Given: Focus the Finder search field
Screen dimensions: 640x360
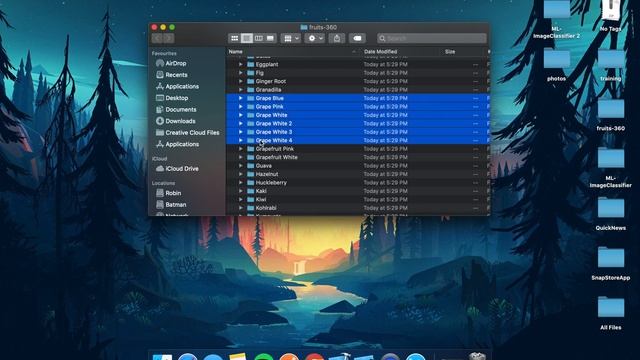Looking at the screenshot, I should pos(432,38).
